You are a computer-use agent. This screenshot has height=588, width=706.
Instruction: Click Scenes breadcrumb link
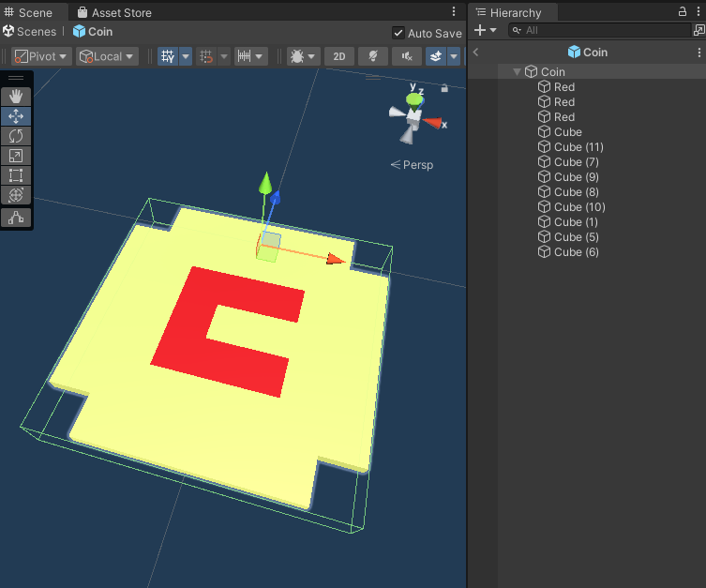coord(30,32)
